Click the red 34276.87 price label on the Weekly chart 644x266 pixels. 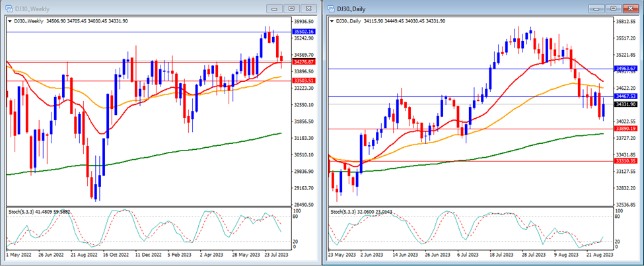click(x=304, y=61)
